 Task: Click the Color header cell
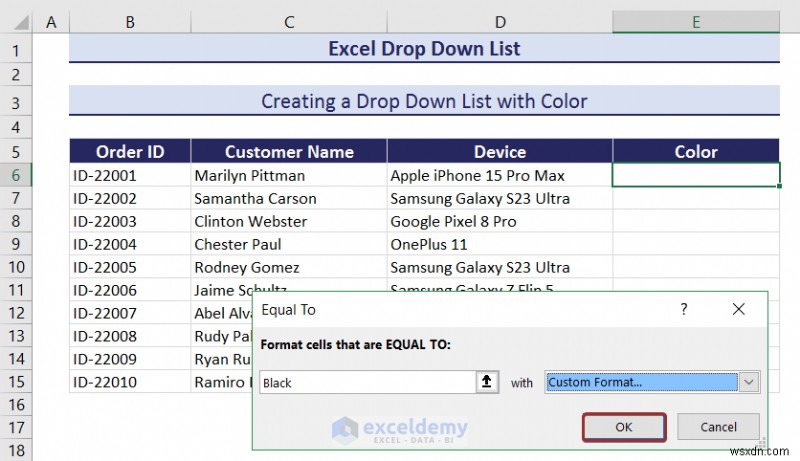(x=696, y=151)
